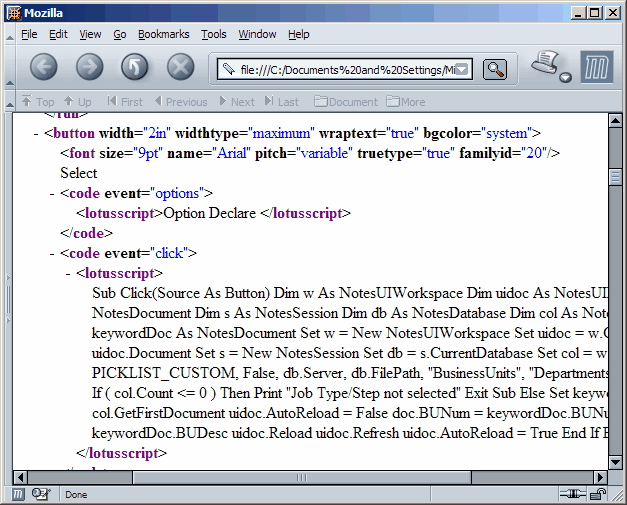627x505 pixels.
Task: Click Next in the site navigation bar
Action: 237,102
